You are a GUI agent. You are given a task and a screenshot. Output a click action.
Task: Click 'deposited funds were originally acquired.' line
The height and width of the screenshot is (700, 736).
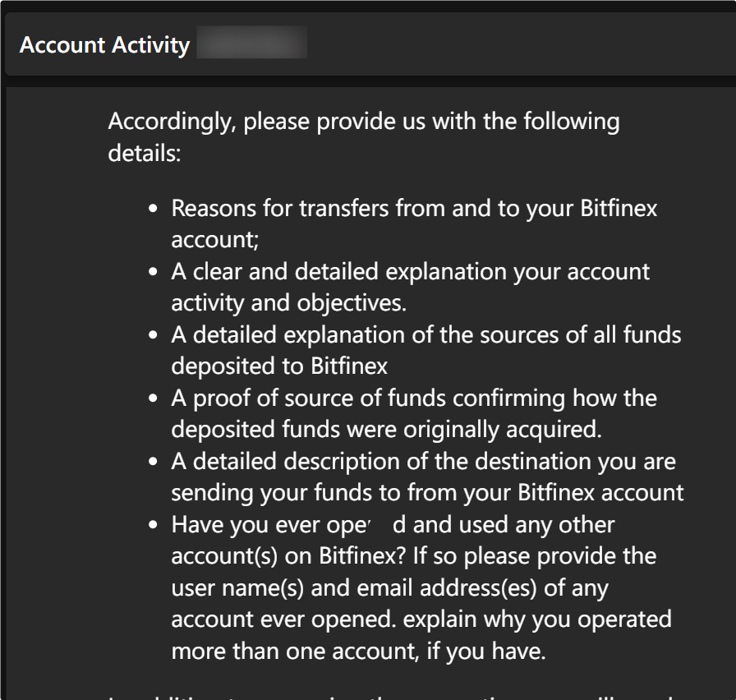coord(386,429)
